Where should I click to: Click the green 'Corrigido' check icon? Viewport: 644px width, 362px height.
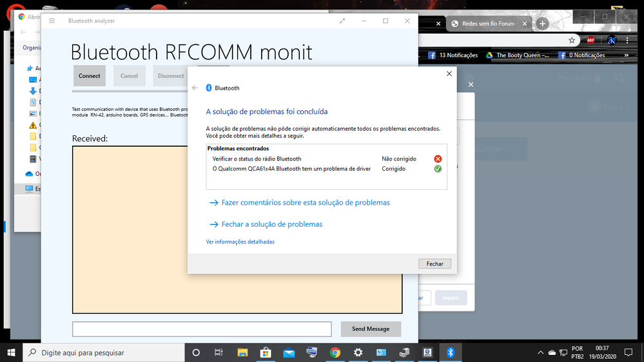coord(438,169)
